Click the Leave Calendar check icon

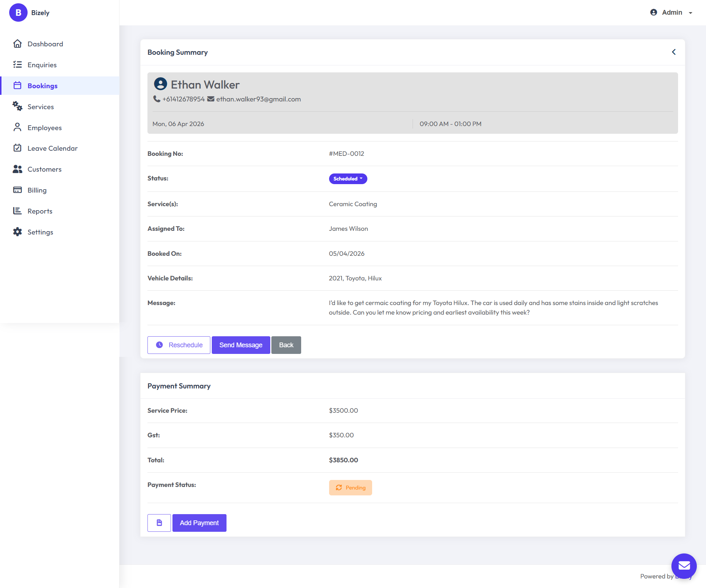(17, 148)
